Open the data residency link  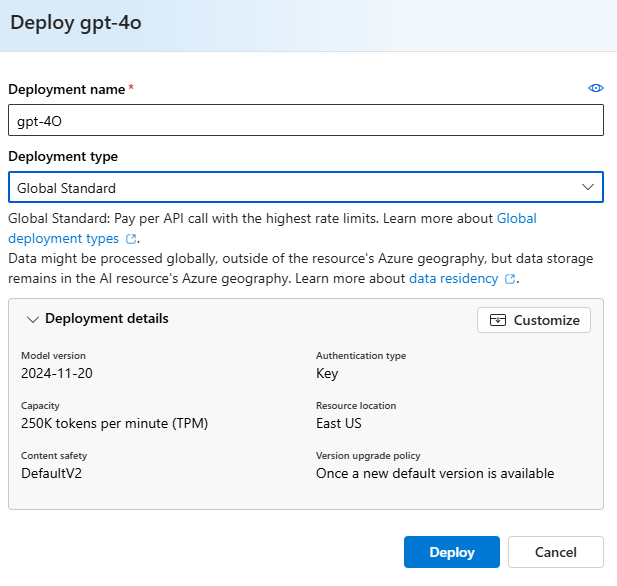(454, 279)
